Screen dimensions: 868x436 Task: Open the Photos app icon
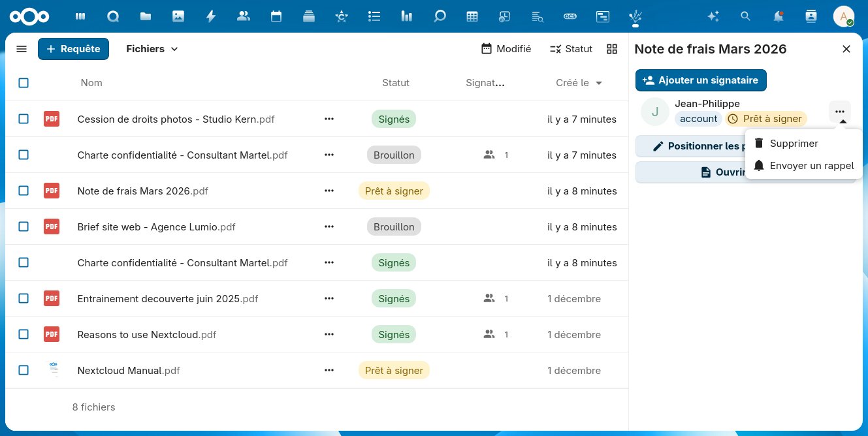tap(178, 16)
